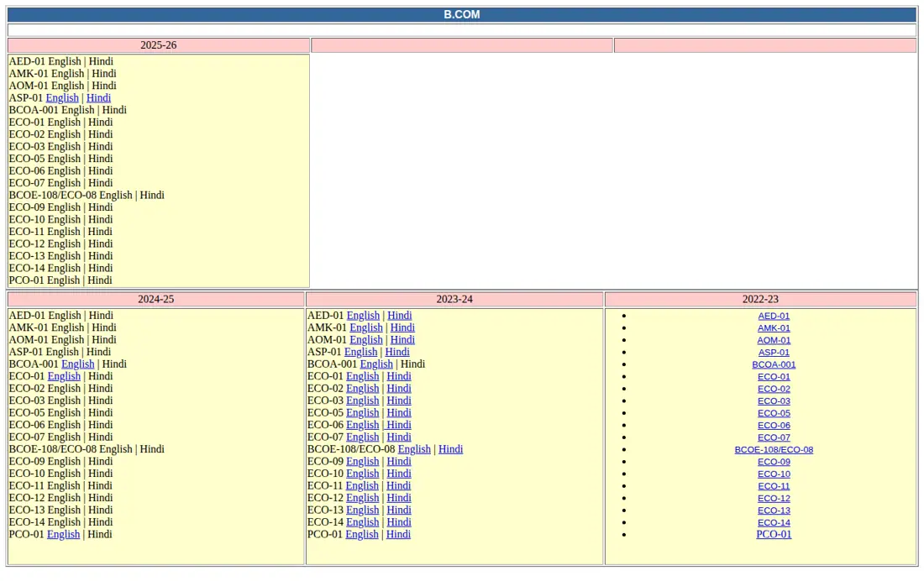Screen dimensions: 924x581
Task: Open ECO-03 link in 2022-23 list
Action: pos(774,400)
